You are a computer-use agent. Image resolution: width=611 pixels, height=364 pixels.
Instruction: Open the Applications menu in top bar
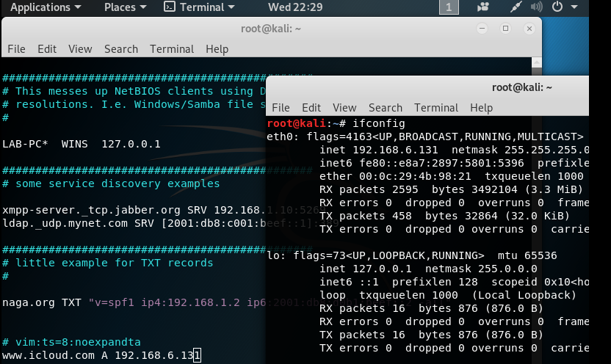click(46, 7)
